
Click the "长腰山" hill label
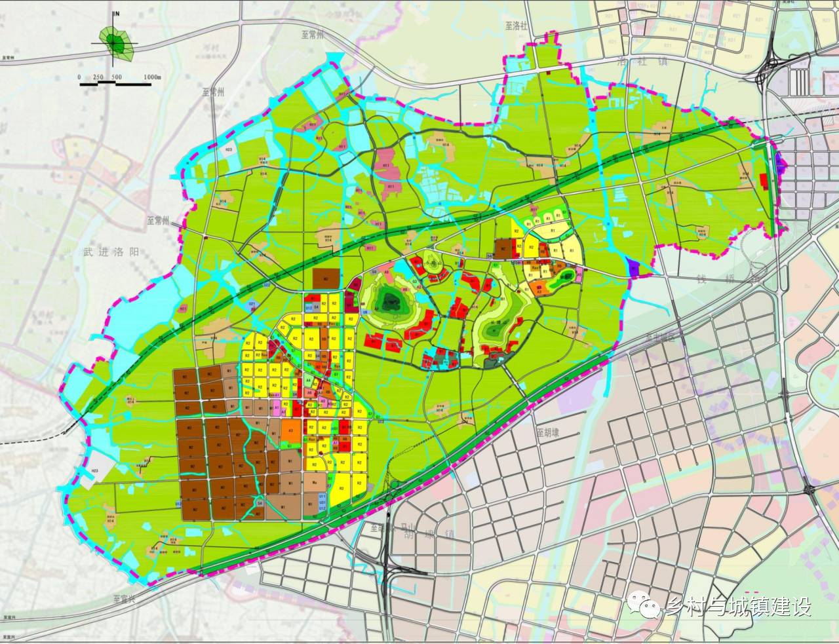[x=499, y=323]
